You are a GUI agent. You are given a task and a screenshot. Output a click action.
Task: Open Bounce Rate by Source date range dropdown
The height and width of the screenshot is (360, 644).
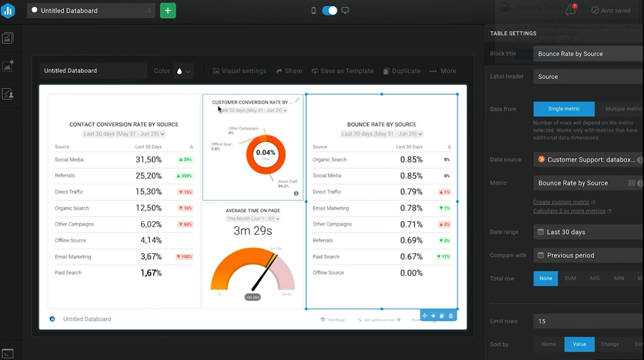(x=382, y=134)
